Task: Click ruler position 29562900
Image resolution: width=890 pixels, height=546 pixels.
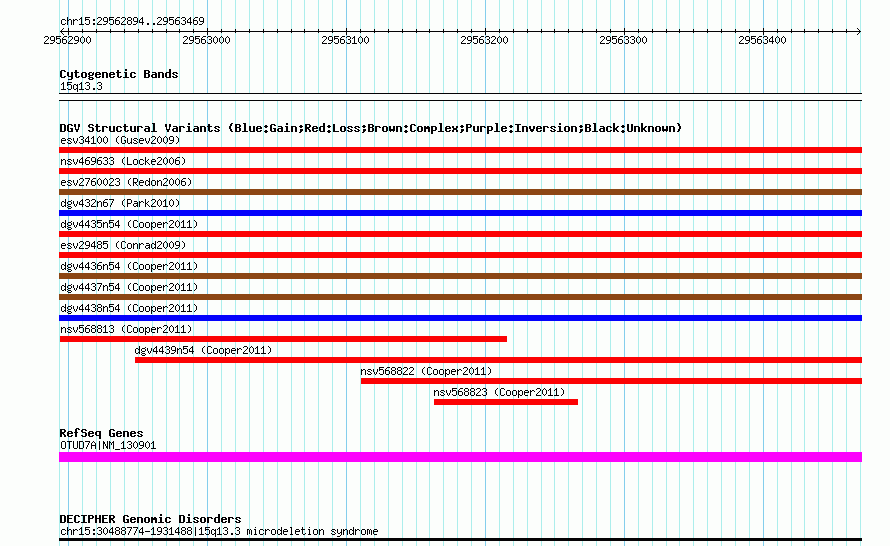Action: tap(68, 40)
